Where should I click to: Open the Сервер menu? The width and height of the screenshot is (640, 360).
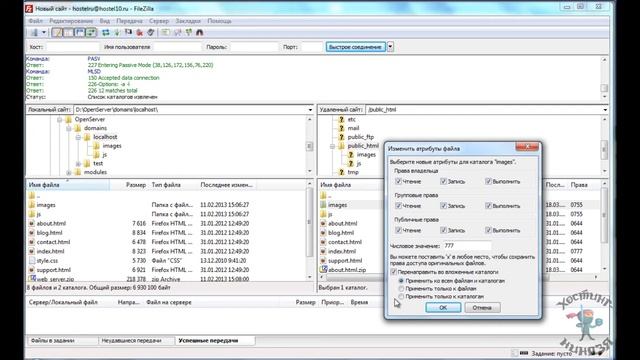pos(159,21)
